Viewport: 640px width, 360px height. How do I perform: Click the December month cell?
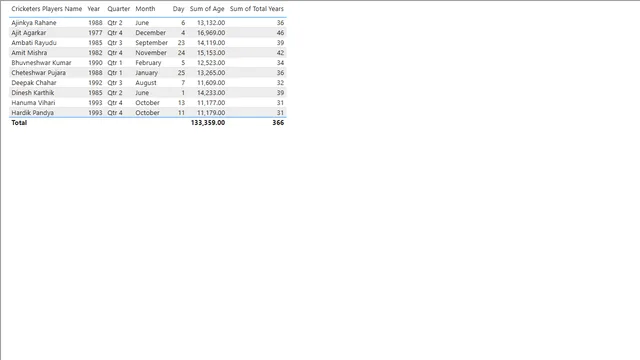[151, 33]
